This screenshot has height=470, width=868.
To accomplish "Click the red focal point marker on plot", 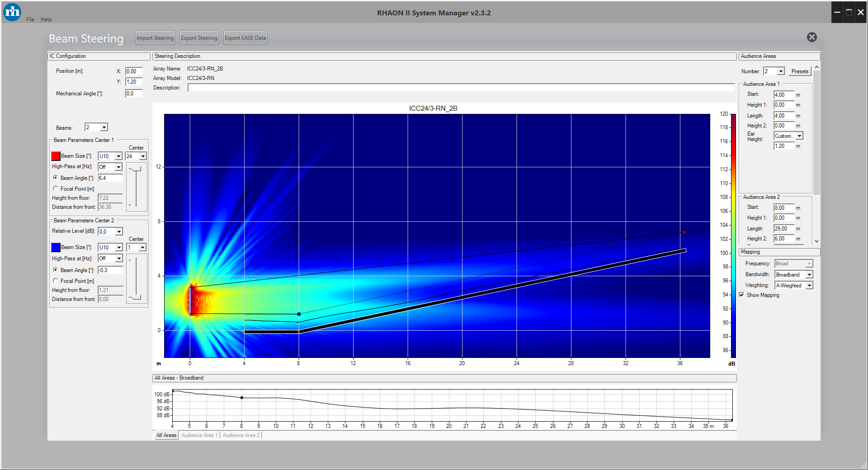I will (x=684, y=232).
